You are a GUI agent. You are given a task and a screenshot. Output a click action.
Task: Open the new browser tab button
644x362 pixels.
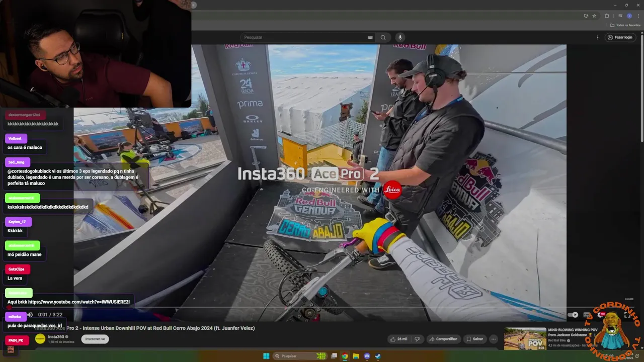(194, 5)
